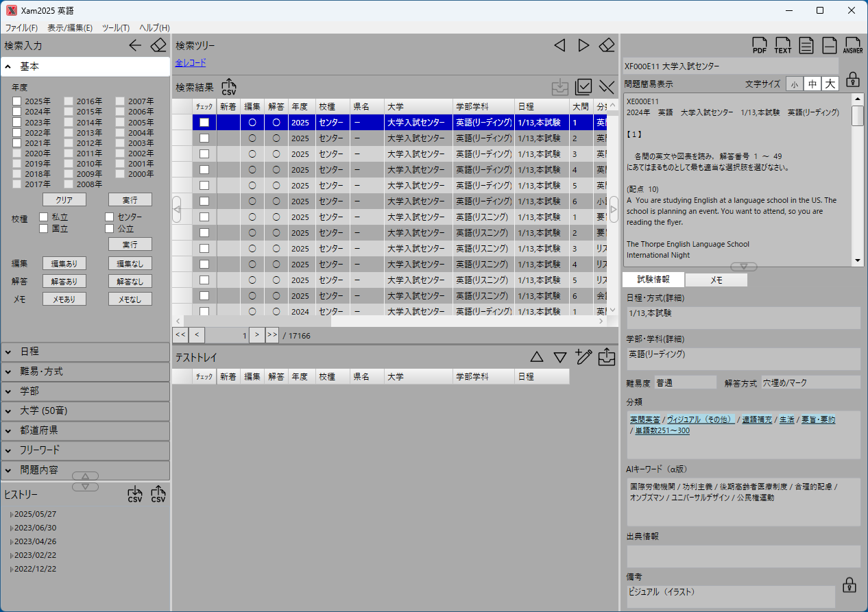868x612 pixels.
Task: Erase the search tree with the eraser icon
Action: [607, 45]
